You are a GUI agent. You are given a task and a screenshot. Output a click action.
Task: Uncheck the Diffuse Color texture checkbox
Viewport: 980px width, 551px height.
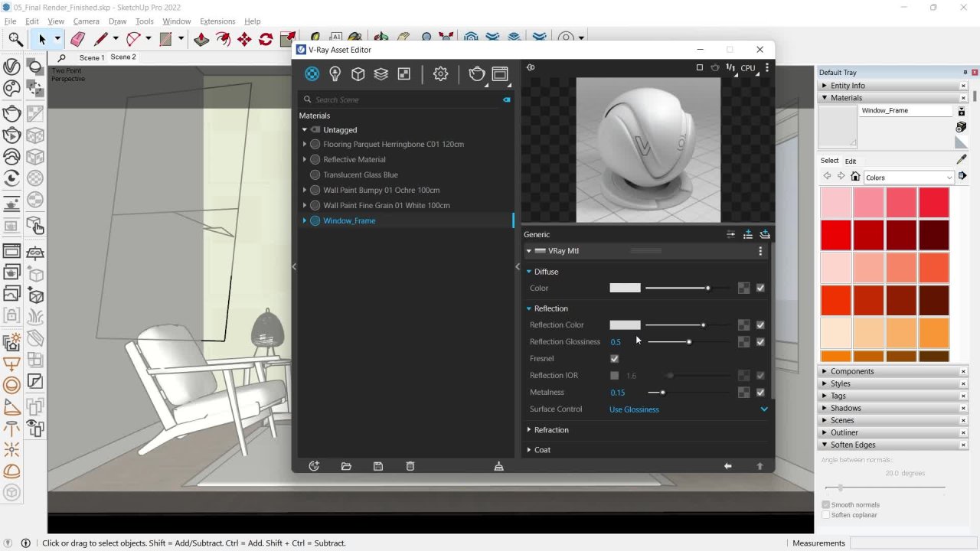(760, 288)
